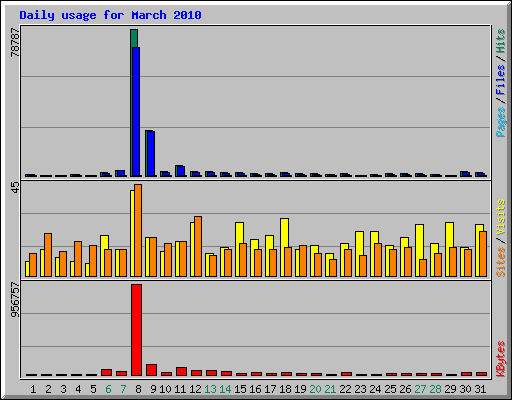512x400 pixels.
Task: Click the 956757 KBytes axis value
Action: [x=15, y=300]
